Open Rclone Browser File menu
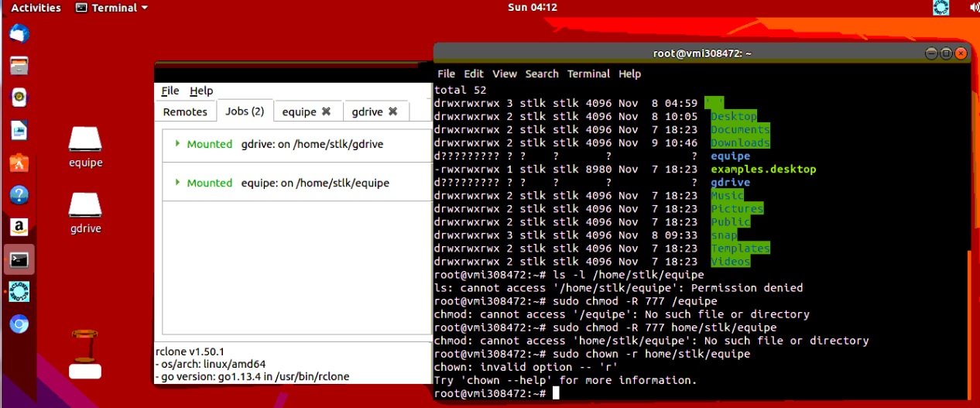Viewport: 980px width, 408px height. tap(170, 91)
